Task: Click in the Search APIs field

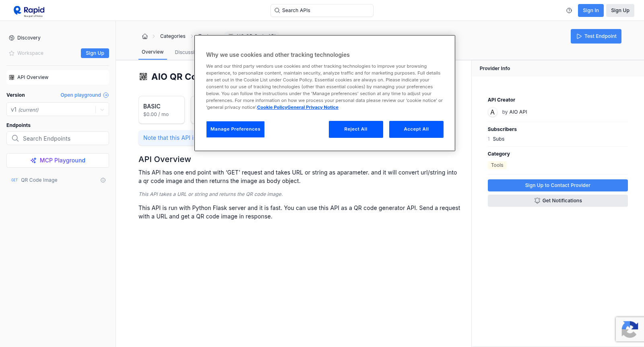Action: click(322, 10)
